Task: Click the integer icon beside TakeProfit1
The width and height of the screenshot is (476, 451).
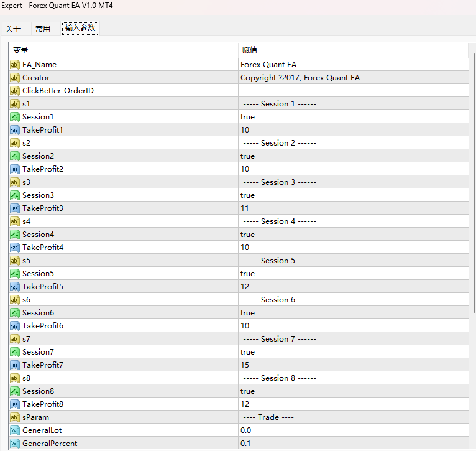Action: pyautogui.click(x=14, y=130)
